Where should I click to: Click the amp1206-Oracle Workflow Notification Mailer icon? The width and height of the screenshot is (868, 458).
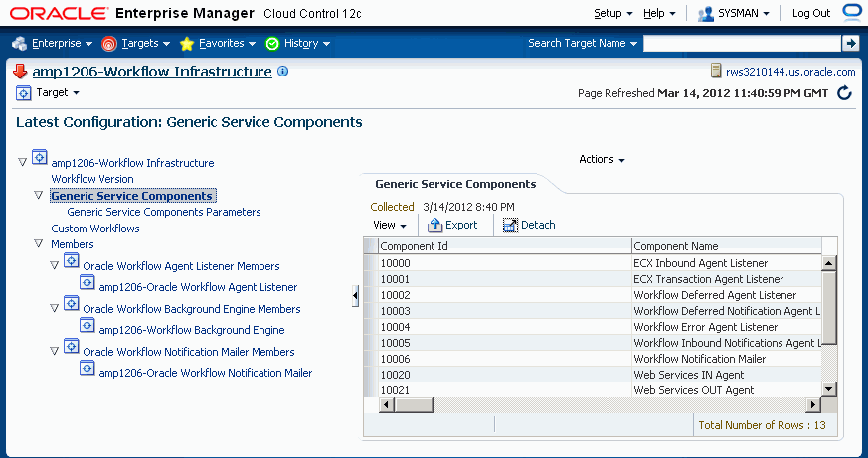[87, 367]
